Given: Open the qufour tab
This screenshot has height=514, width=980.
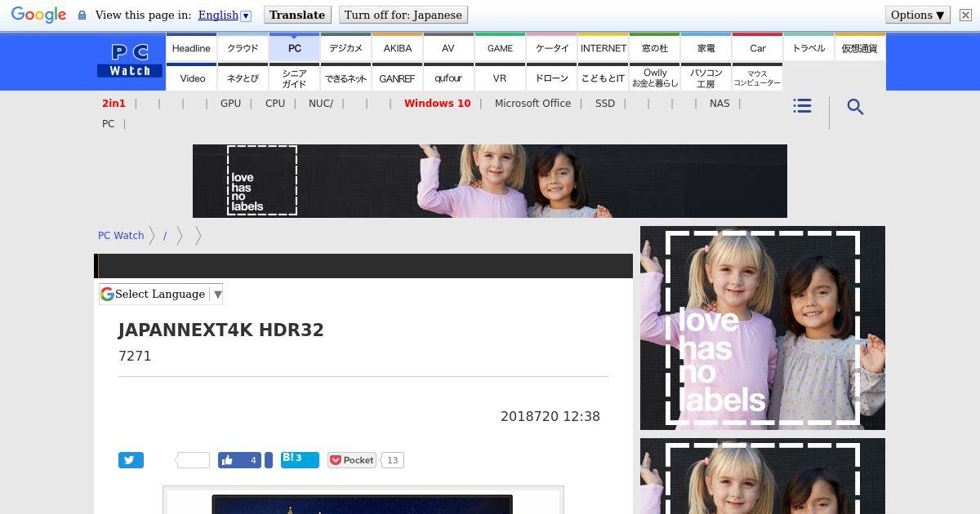Looking at the screenshot, I should 448,78.
